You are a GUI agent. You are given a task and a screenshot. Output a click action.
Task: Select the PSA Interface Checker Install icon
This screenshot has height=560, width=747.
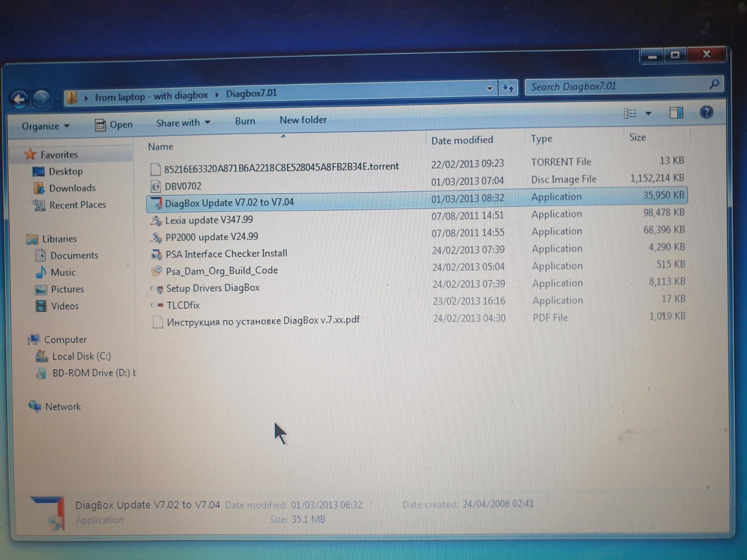(x=156, y=255)
